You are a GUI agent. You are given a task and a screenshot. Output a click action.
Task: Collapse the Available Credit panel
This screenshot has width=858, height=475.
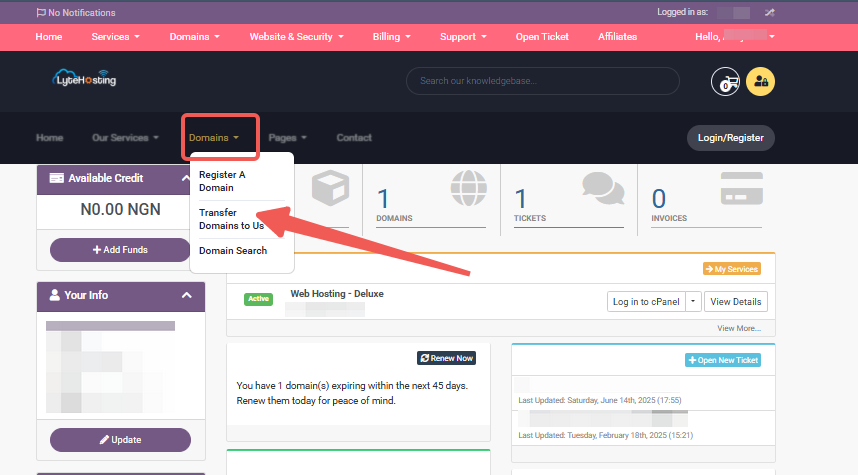(185, 178)
